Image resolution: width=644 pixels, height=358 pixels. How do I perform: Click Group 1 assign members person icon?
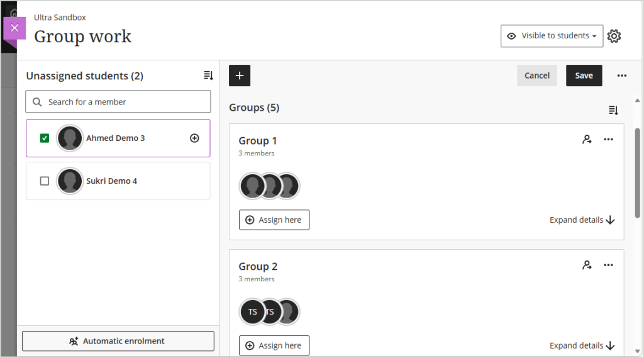(587, 139)
